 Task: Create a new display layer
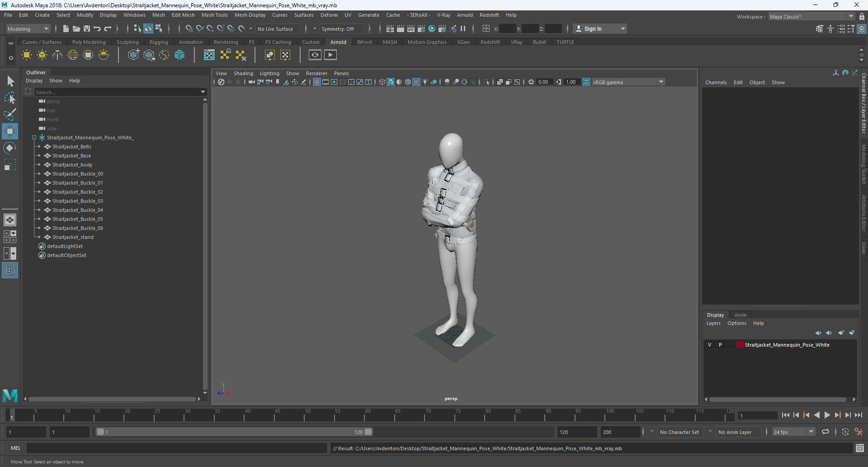click(x=841, y=333)
